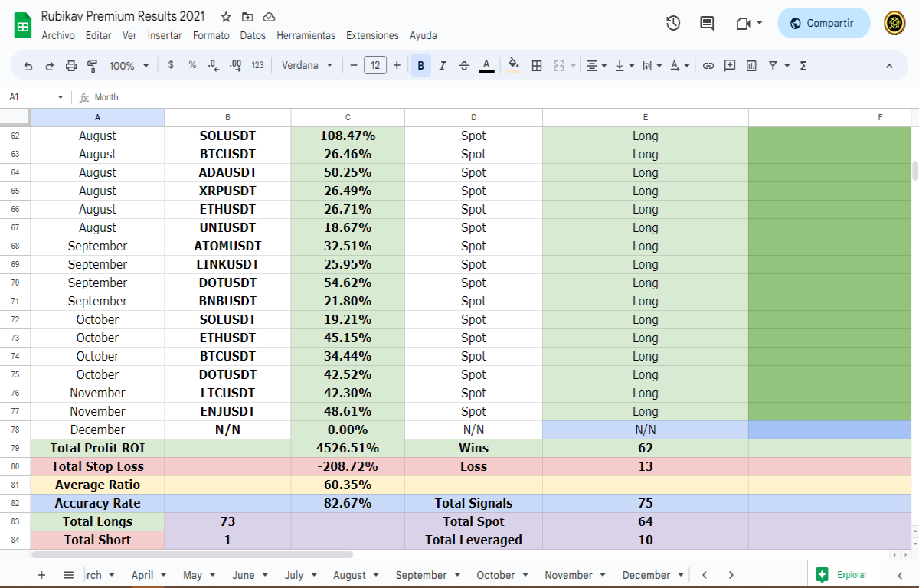Toggle strikethrough formatting
919x588 pixels.
[x=464, y=66]
